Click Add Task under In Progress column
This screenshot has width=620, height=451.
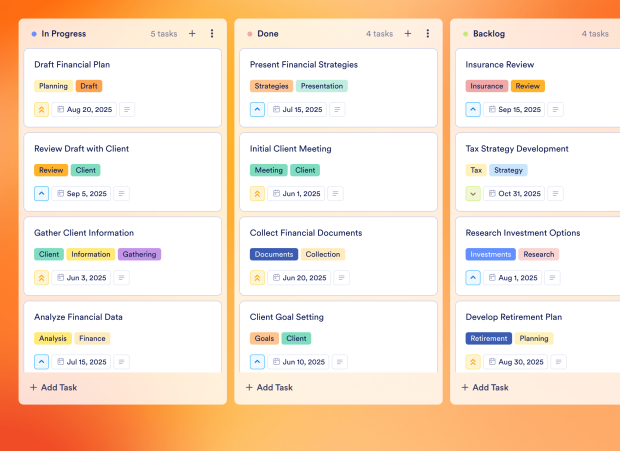[53, 387]
